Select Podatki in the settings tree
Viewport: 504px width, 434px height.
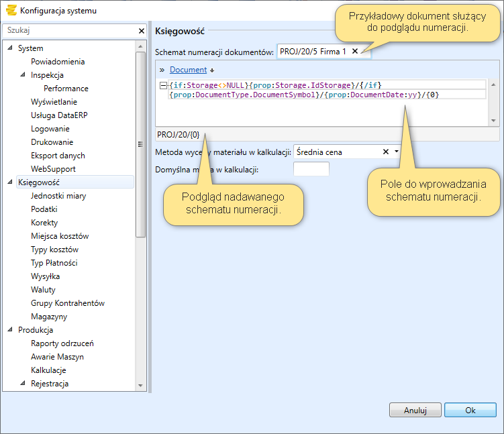click(x=44, y=209)
